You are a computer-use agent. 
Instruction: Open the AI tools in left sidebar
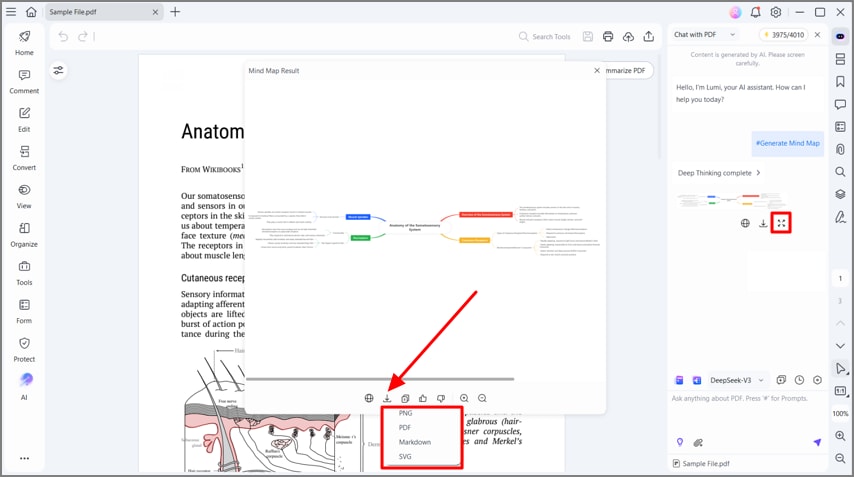[x=25, y=387]
